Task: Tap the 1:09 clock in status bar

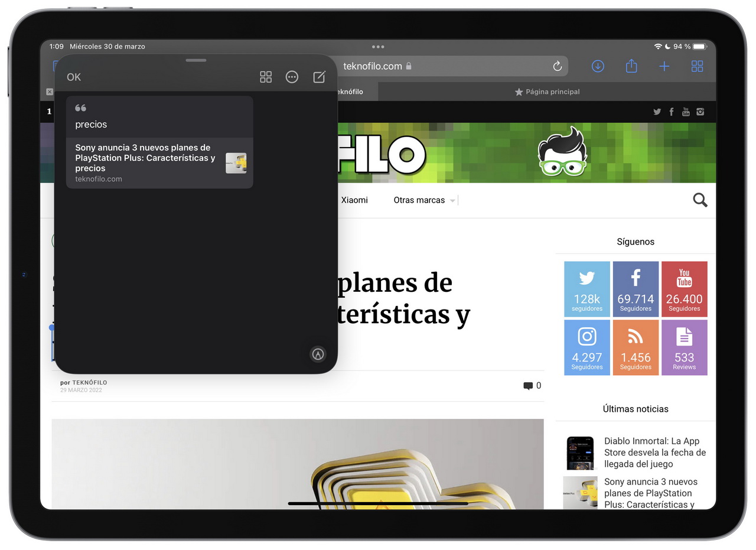Action: 57,47
